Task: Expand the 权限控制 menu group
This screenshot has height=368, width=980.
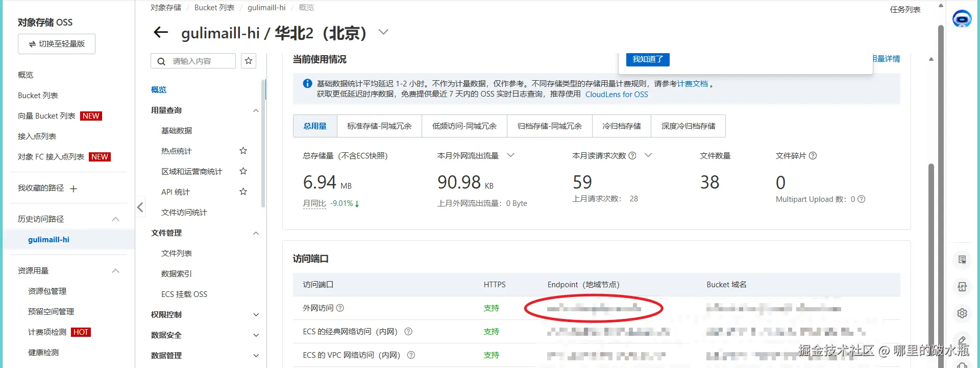Action: coord(256,315)
